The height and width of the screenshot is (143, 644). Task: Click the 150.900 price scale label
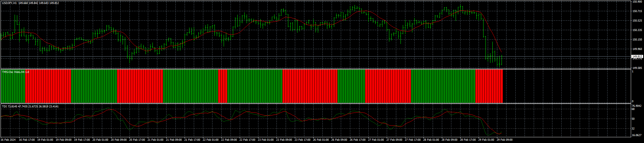point(637,2)
